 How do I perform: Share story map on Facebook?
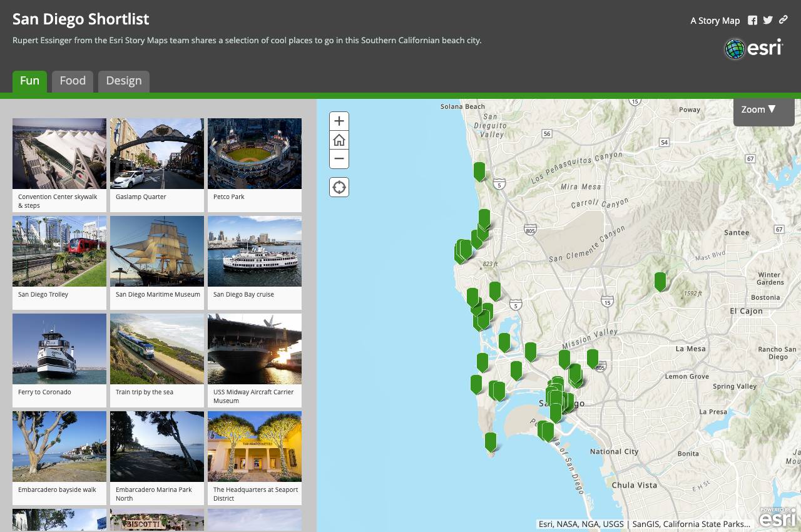[752, 20]
